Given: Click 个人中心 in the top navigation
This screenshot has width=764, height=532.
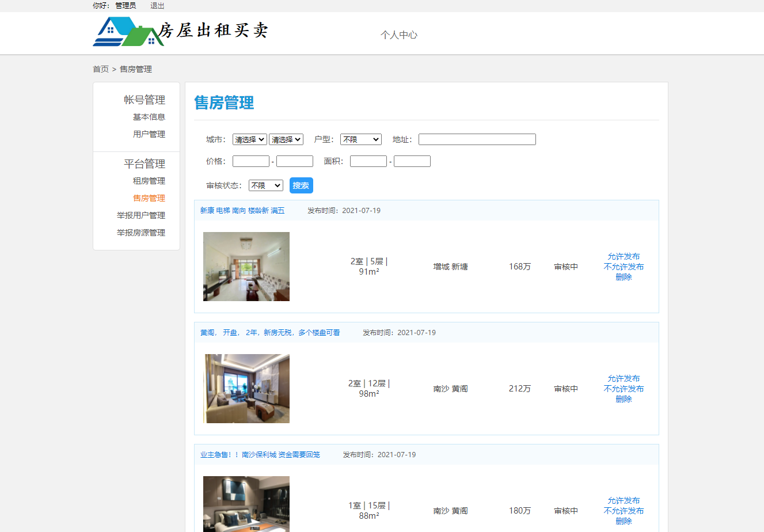Looking at the screenshot, I should 399,35.
